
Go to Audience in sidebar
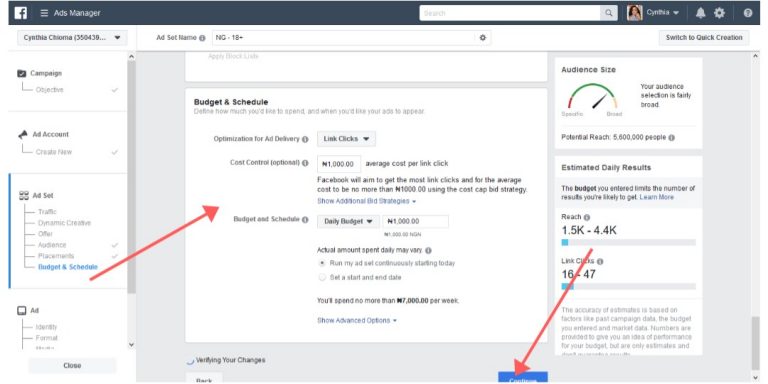pyautogui.click(x=52, y=245)
